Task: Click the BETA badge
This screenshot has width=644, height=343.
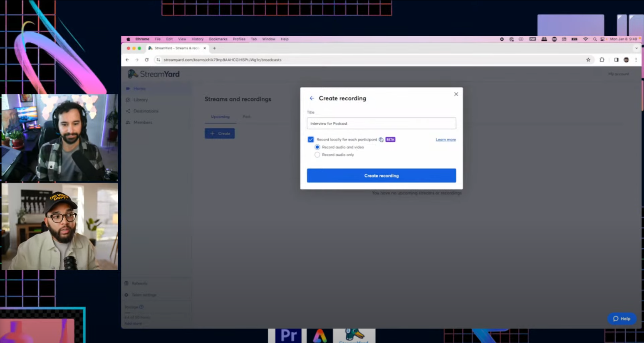Action: tap(390, 140)
